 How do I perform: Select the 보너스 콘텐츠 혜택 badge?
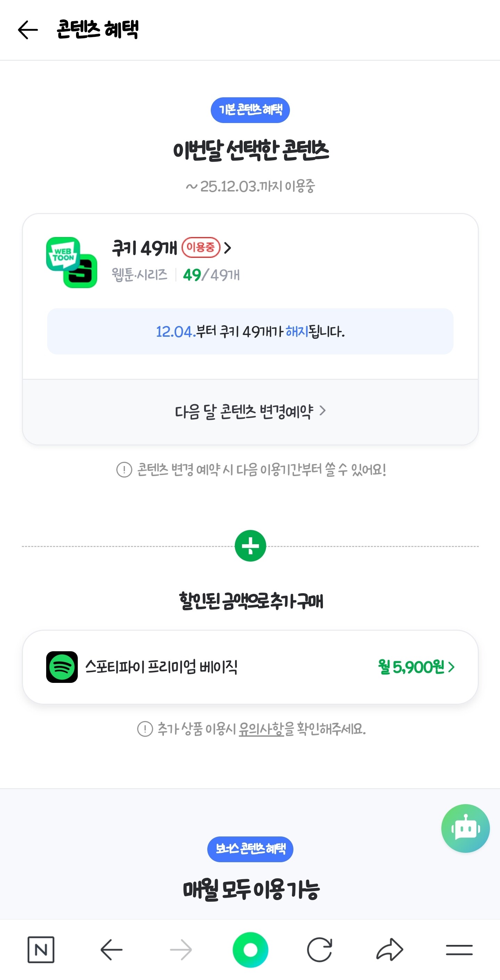click(250, 849)
